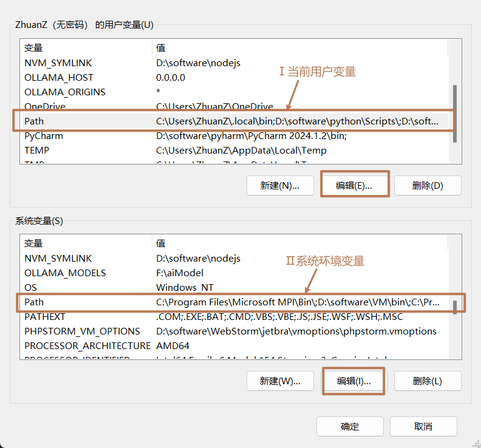Click PyCharm 2024.1.2\bin value
The width and height of the screenshot is (481, 448).
251,136
